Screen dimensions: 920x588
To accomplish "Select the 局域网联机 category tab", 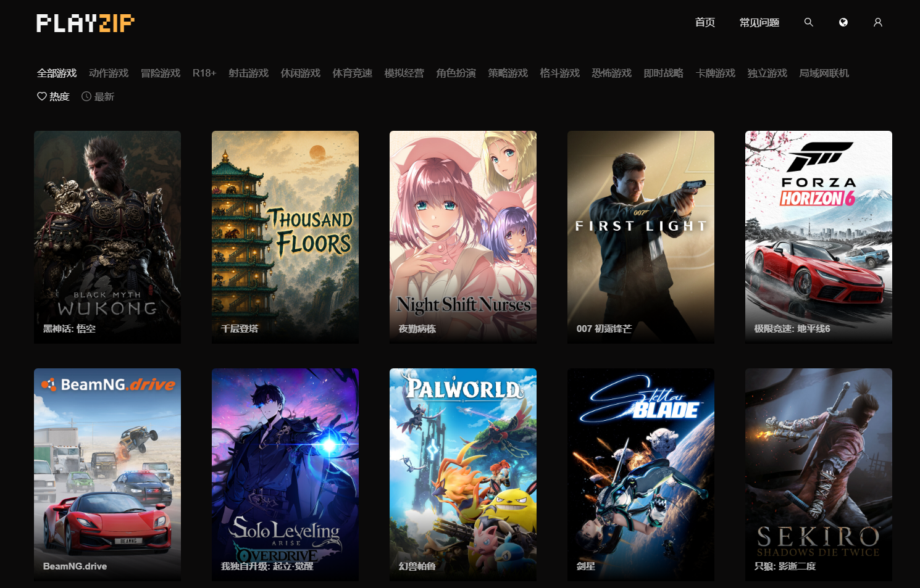I will coord(824,73).
